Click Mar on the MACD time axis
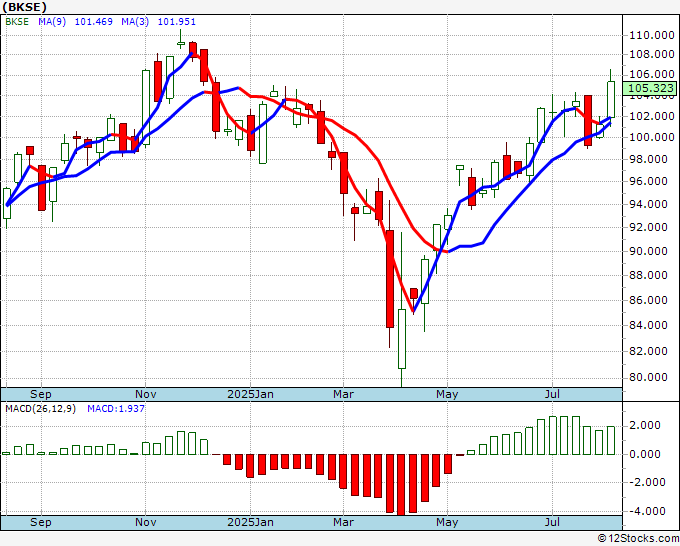The height and width of the screenshot is (546, 680). 343,522
